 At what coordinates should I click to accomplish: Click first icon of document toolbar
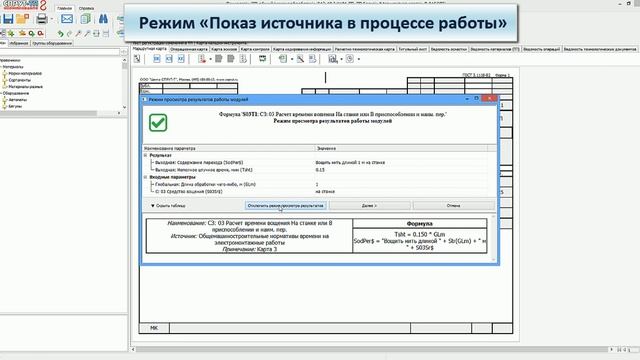point(137,59)
